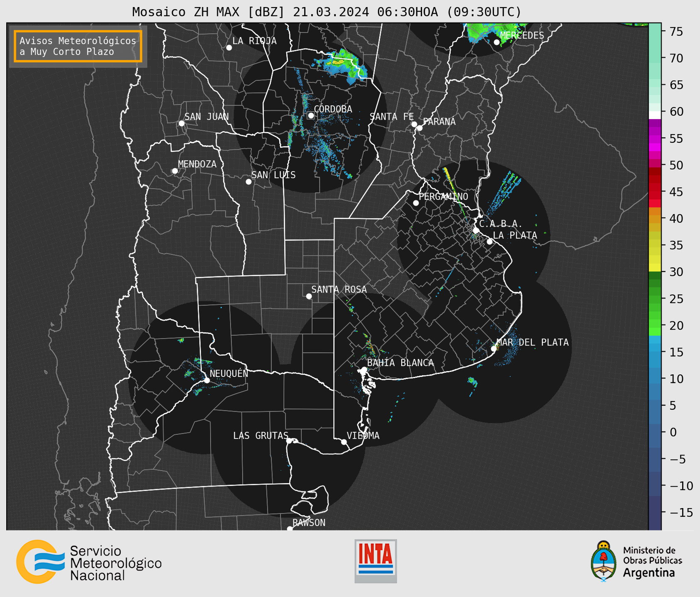
Task: Select the 'PARANÁ' label
Action: [x=439, y=121]
